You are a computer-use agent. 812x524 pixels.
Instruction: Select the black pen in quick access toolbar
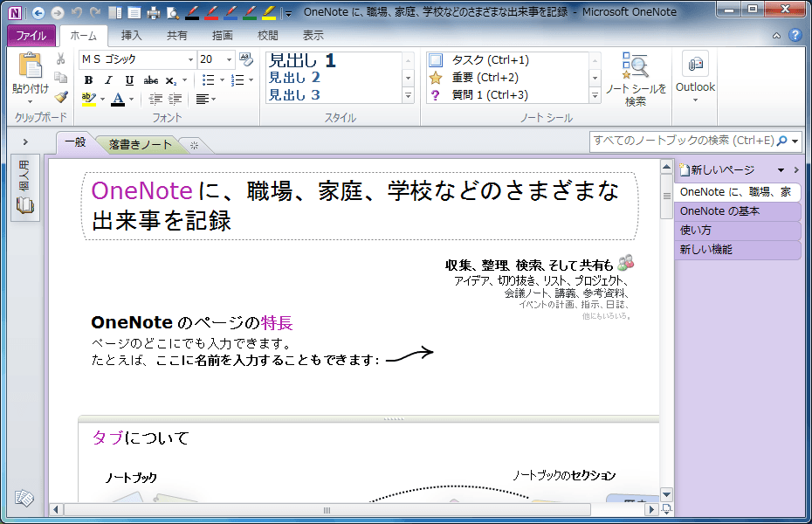(192, 12)
